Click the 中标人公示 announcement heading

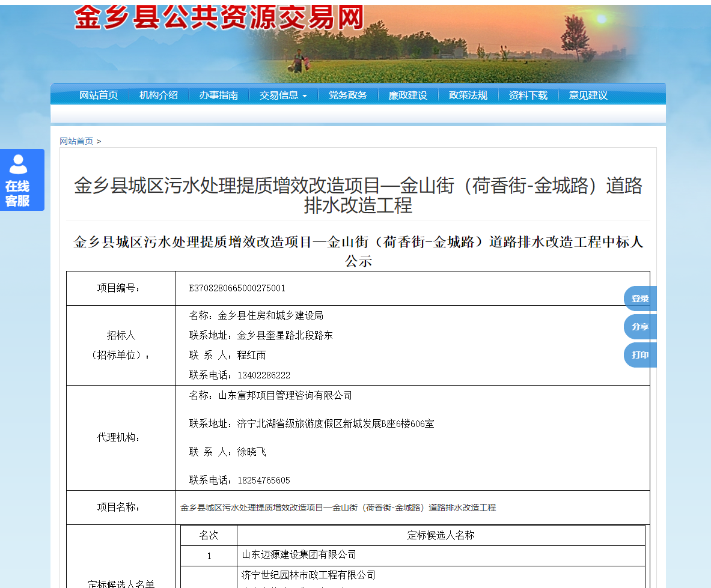tap(358, 251)
